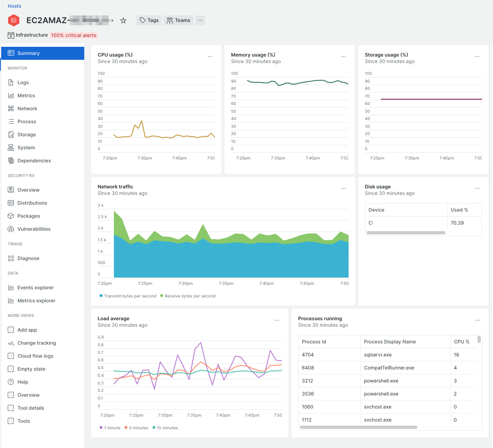The width and height of the screenshot is (493, 448).
Task: Click the Storage icon in sidebar
Action: coord(11,135)
